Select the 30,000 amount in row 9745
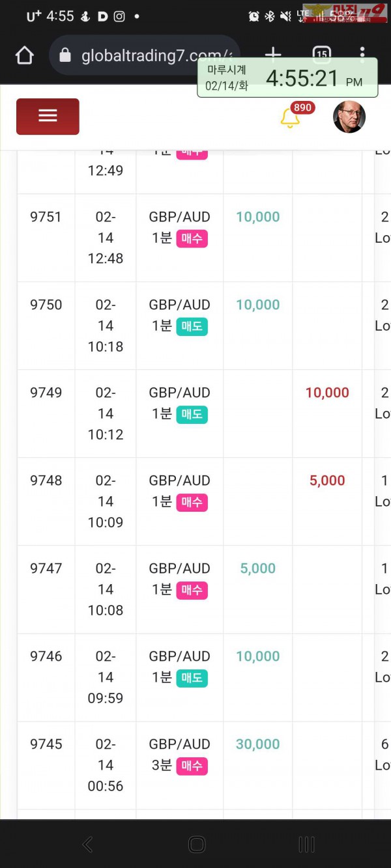Screen dimensions: 391x868 click(x=258, y=744)
